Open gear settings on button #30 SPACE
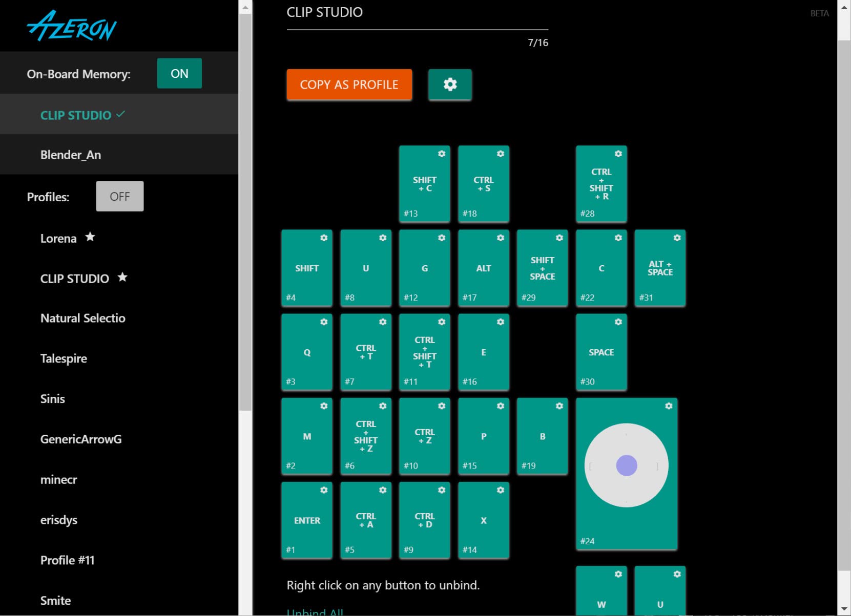851x616 pixels. [618, 322]
